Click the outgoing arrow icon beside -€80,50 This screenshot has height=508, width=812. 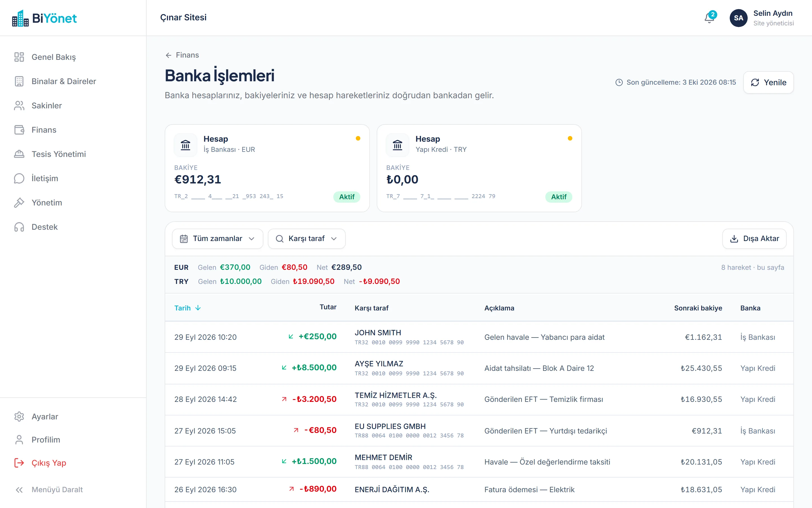click(x=296, y=430)
